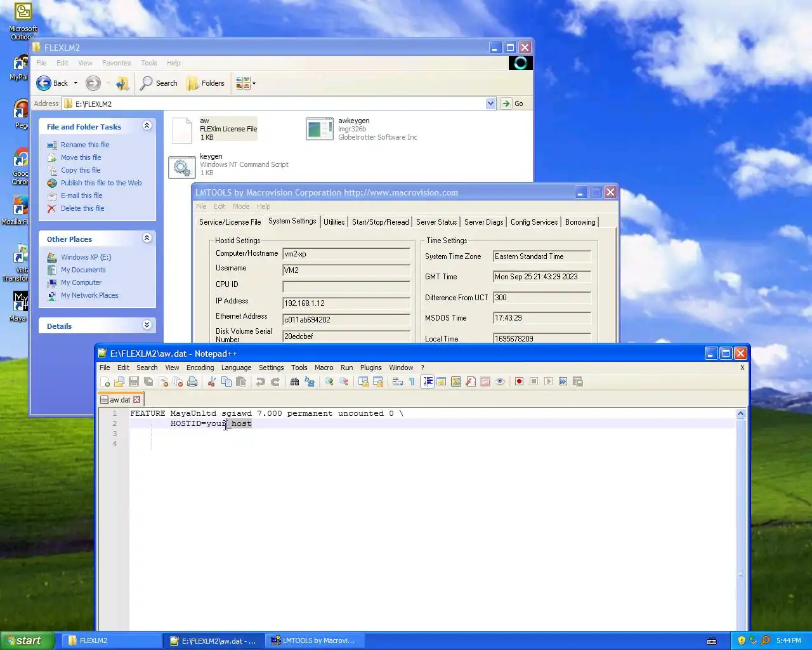The image size is (812, 650).
Task: Click the Open file icon in Notepad++
Action: [x=119, y=381]
